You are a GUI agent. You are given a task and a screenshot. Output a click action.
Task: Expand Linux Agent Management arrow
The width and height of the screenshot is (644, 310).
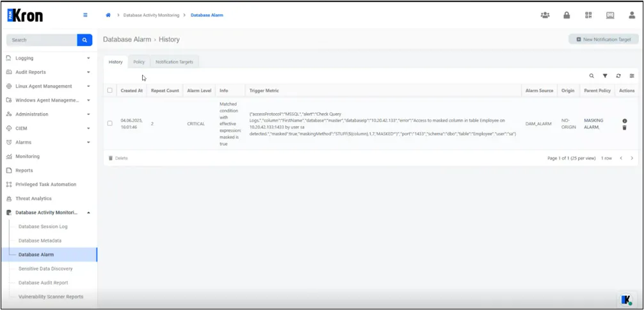[x=88, y=86]
